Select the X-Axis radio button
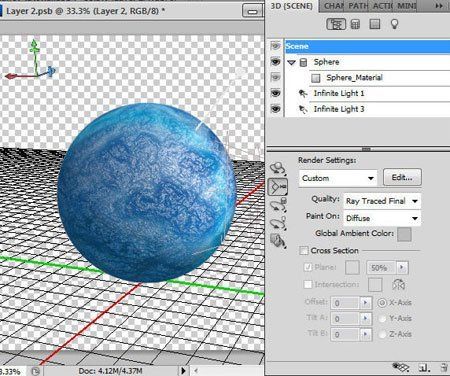The height and width of the screenshot is (376, 450). (382, 303)
